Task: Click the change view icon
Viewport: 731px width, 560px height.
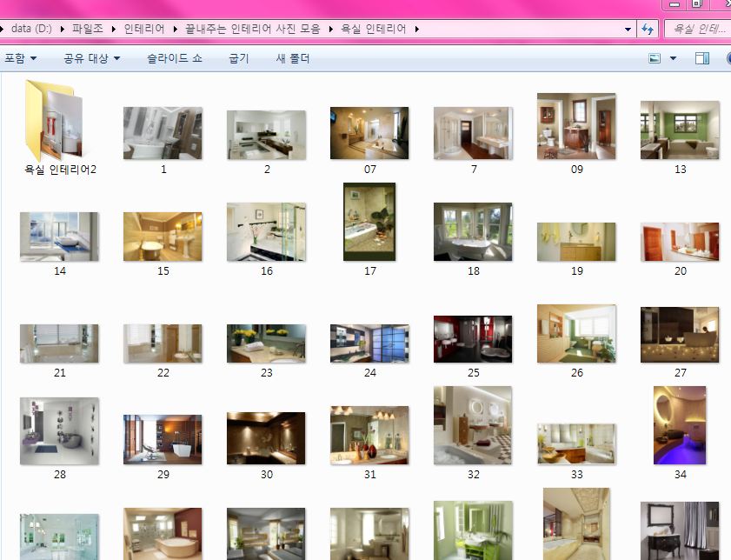Action: point(655,58)
